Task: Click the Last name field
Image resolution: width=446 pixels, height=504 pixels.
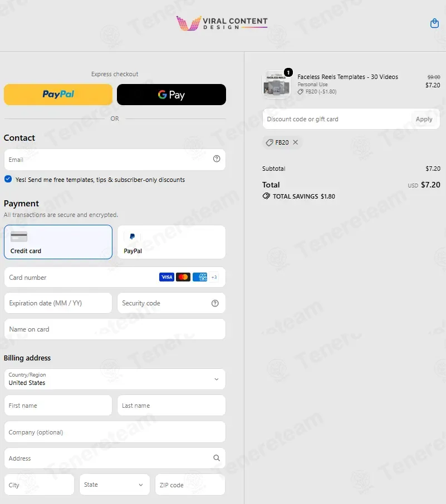Action: [x=171, y=406]
